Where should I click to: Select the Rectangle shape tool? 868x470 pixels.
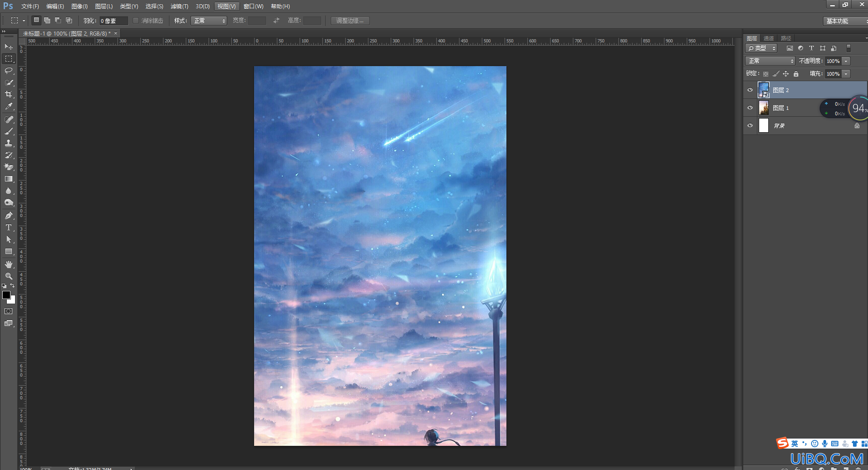click(x=9, y=251)
